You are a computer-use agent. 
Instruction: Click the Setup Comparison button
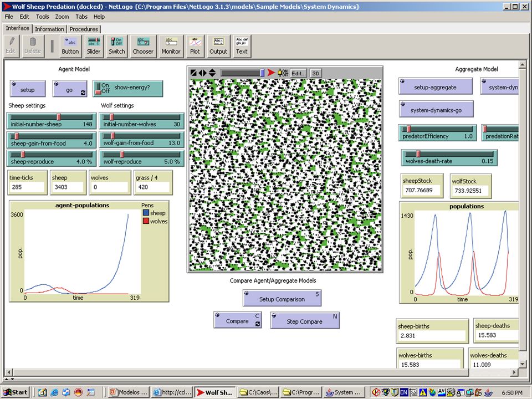pos(282,298)
